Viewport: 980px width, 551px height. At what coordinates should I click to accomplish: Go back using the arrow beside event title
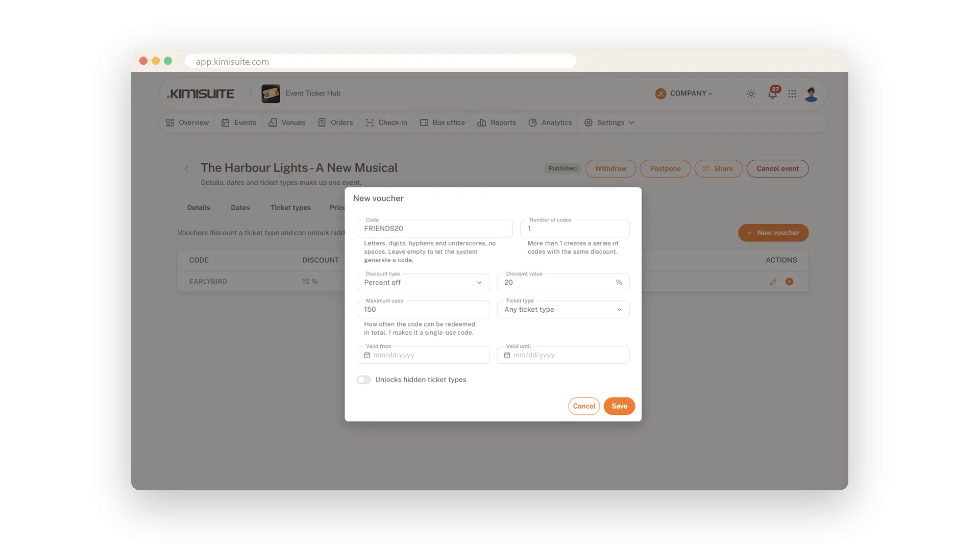pyautogui.click(x=186, y=168)
